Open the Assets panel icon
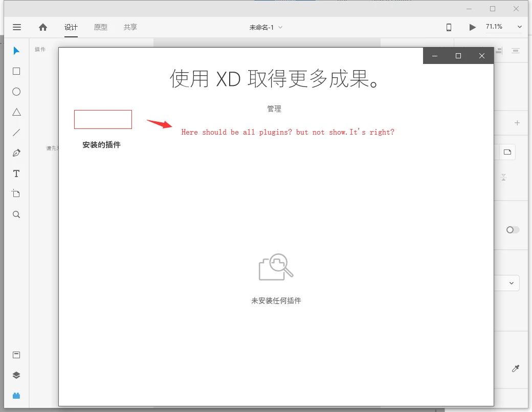The width and height of the screenshot is (532, 412). coord(16,355)
